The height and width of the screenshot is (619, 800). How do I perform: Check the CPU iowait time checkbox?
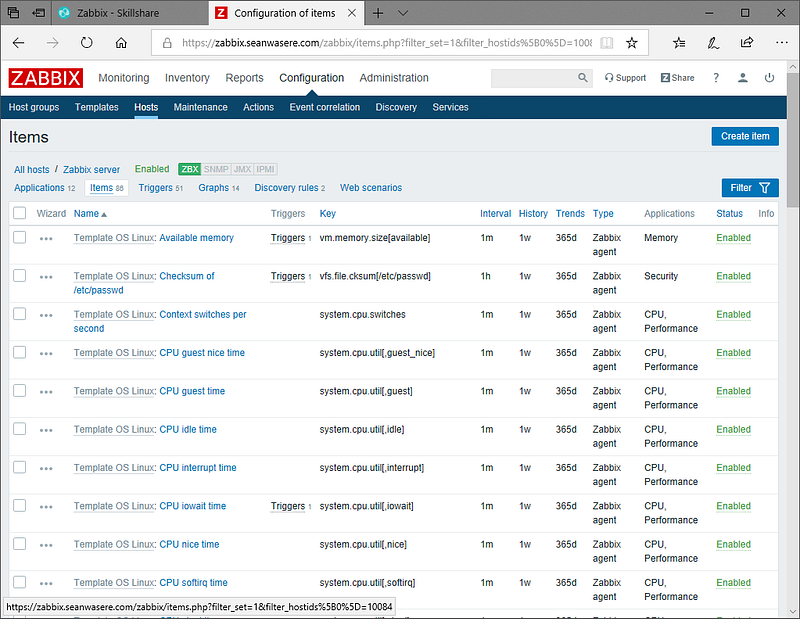point(19,505)
